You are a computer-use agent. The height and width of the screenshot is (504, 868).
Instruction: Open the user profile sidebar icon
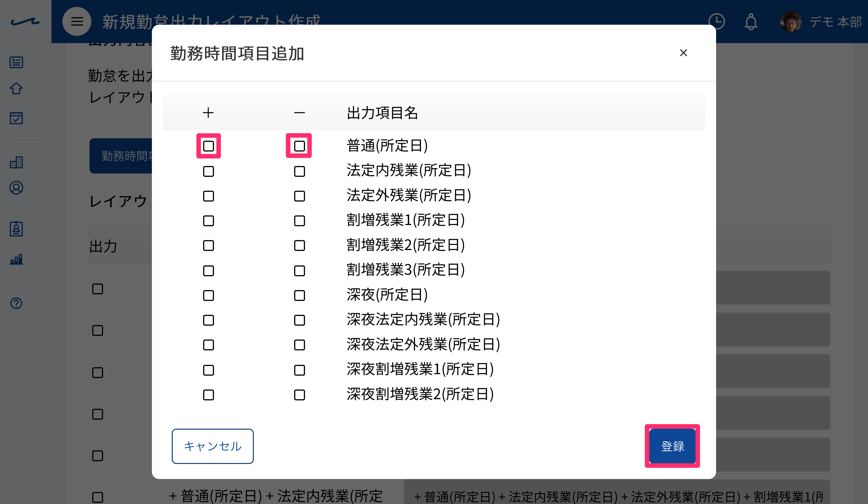[16, 188]
